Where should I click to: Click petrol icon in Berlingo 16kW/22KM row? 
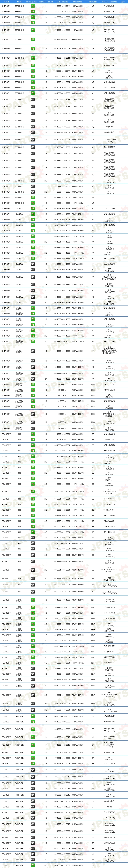33,203
